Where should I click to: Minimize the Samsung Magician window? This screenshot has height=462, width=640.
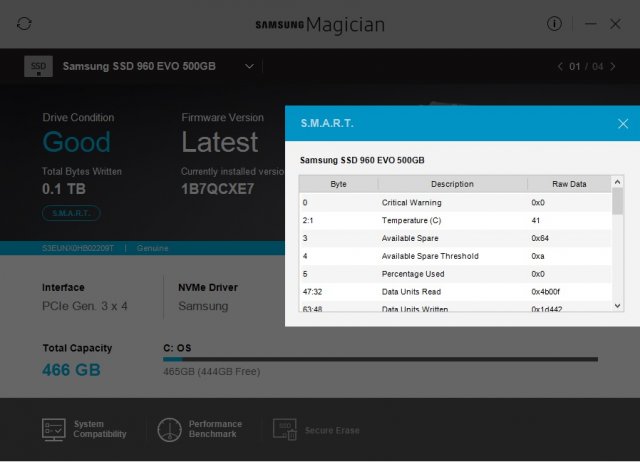click(591, 24)
